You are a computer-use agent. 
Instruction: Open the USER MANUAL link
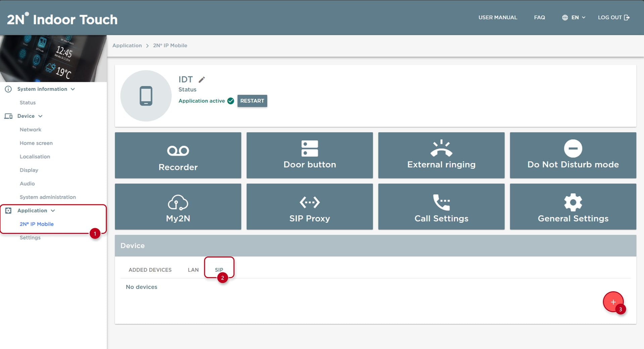coord(498,17)
